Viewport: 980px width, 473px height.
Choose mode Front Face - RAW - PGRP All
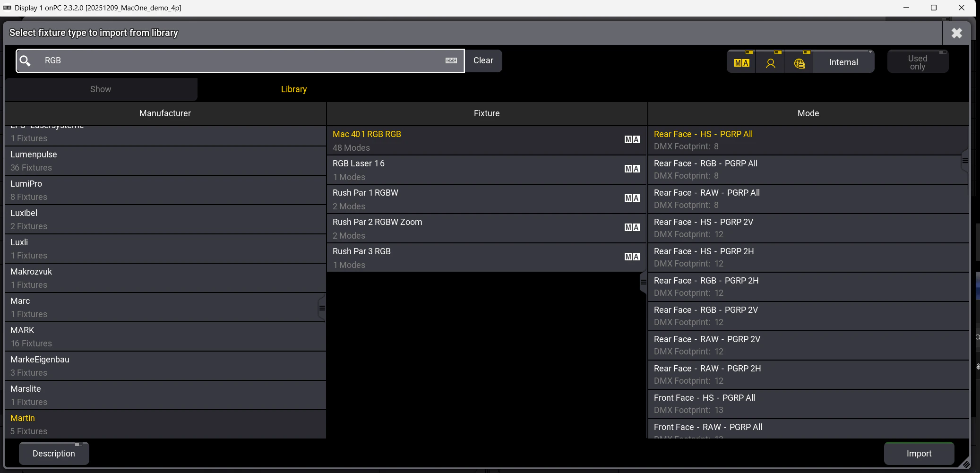pos(808,429)
